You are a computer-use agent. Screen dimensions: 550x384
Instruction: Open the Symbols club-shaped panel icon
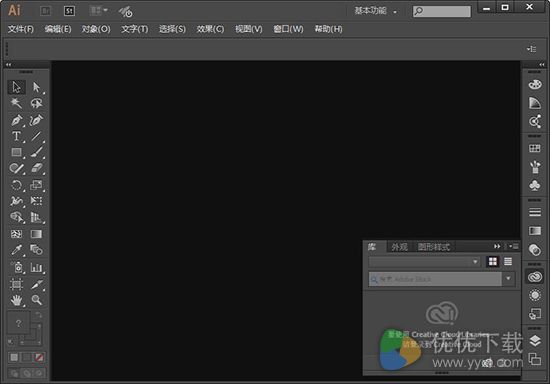point(535,186)
